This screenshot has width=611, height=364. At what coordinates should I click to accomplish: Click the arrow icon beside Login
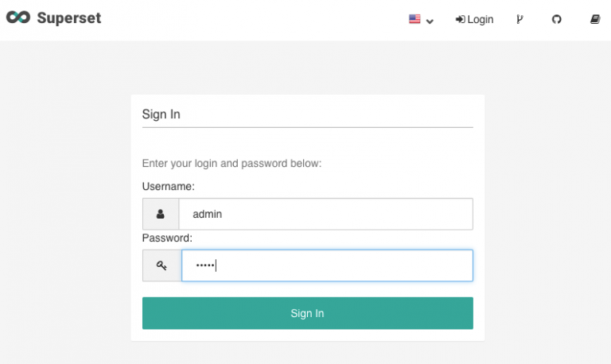(x=460, y=19)
